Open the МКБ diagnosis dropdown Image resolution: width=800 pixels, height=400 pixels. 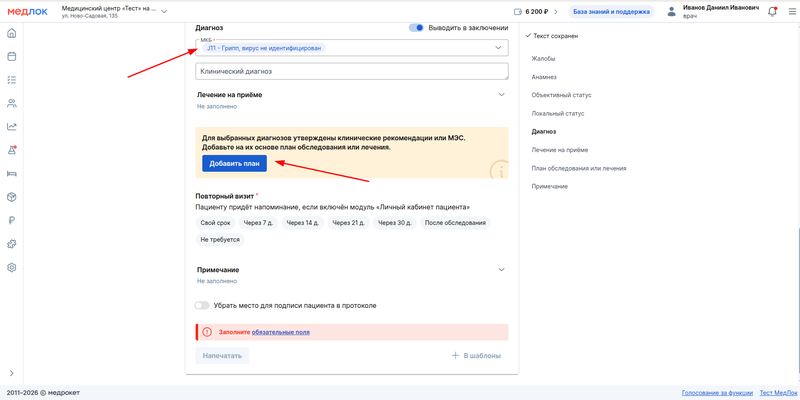498,48
